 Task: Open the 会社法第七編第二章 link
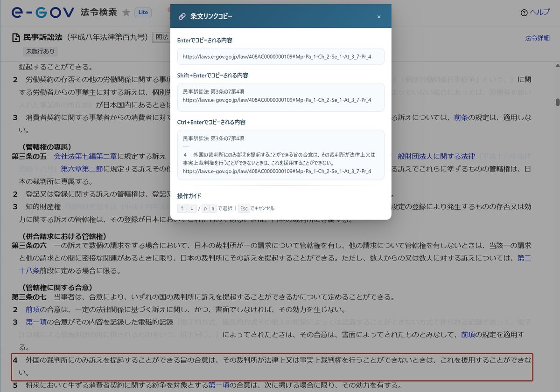pyautogui.click(x=86, y=156)
